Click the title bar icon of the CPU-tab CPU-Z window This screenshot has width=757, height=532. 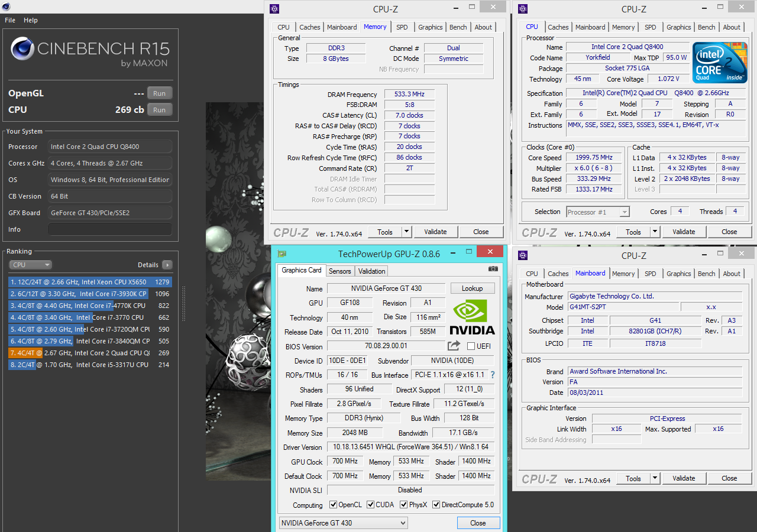pyautogui.click(x=522, y=9)
